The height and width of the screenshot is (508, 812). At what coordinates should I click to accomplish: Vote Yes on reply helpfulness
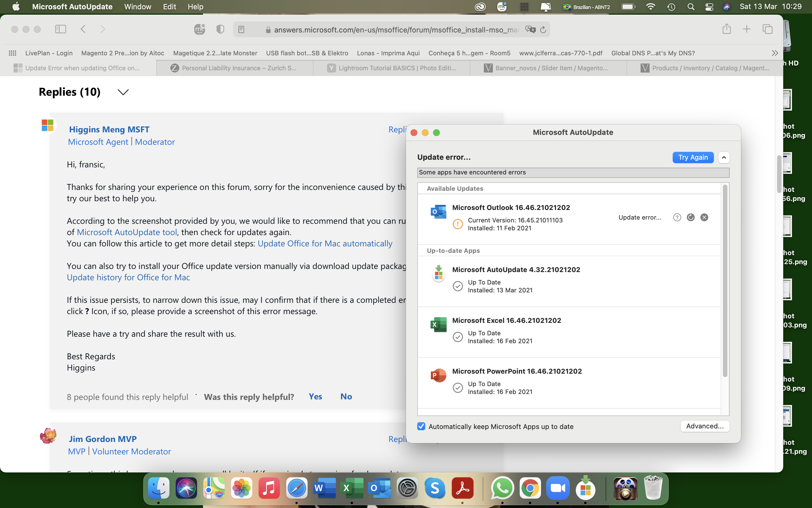315,397
